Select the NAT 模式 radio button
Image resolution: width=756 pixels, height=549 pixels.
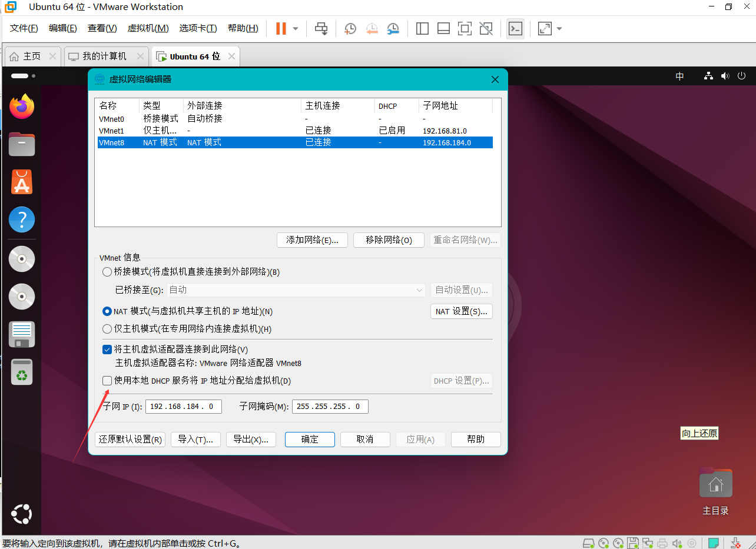click(x=107, y=311)
